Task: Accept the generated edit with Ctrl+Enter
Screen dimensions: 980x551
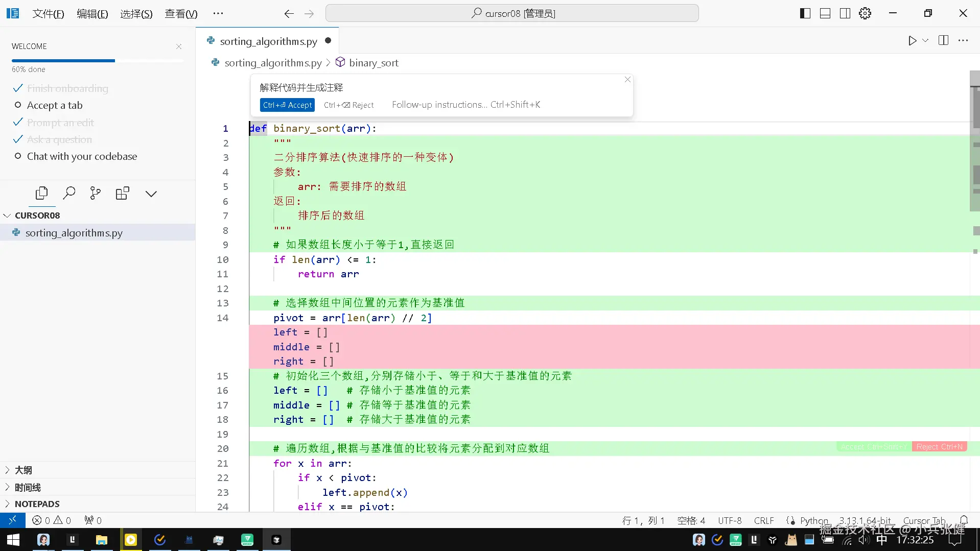Action: point(287,105)
